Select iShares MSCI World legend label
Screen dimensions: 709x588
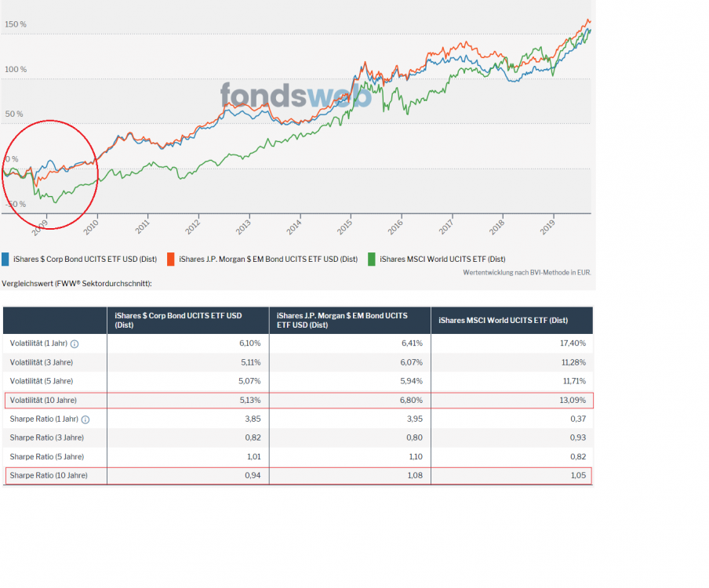[x=442, y=259]
